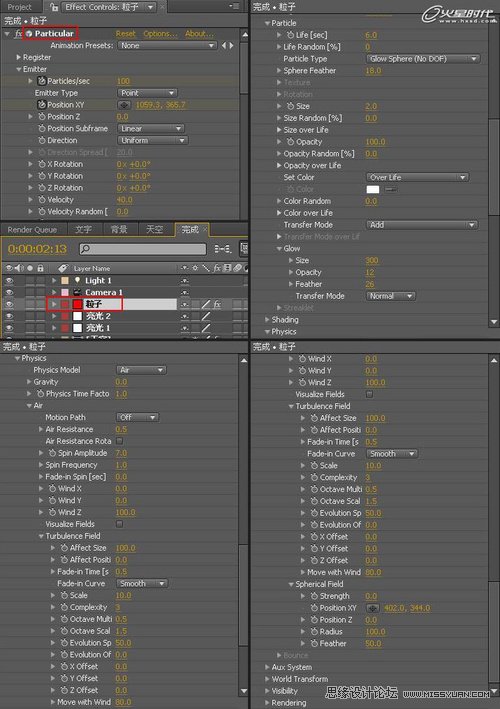The image size is (500, 709).
Task: Lock the 粒子 layer
Action: (x=40, y=304)
